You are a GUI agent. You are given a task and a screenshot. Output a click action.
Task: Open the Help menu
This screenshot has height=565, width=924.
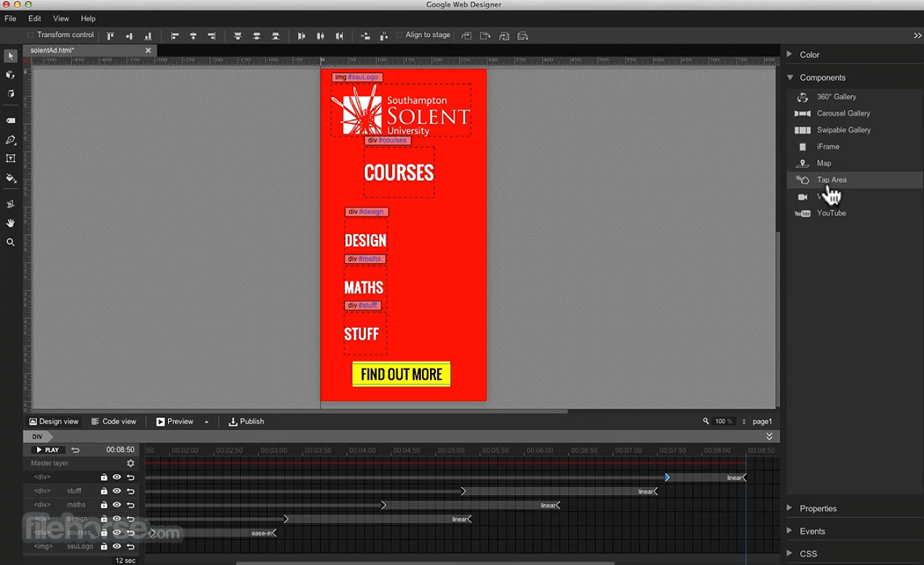(x=88, y=18)
